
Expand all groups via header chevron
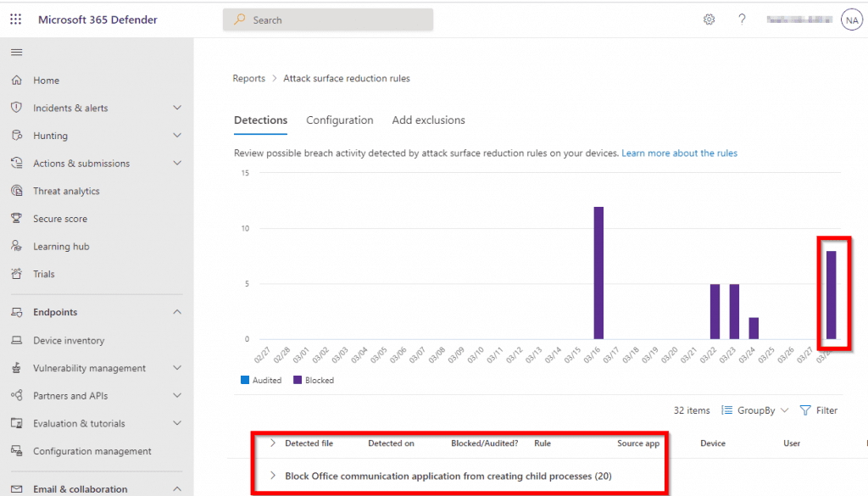point(272,443)
